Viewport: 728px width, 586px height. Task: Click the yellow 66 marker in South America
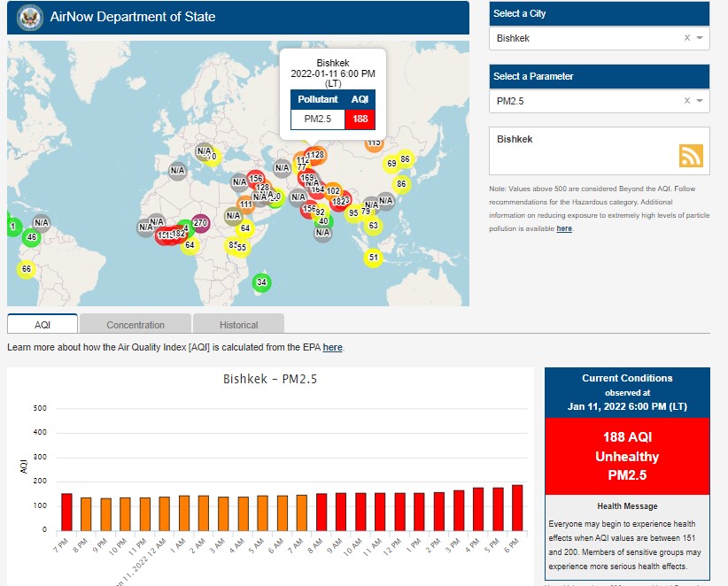[x=27, y=269]
